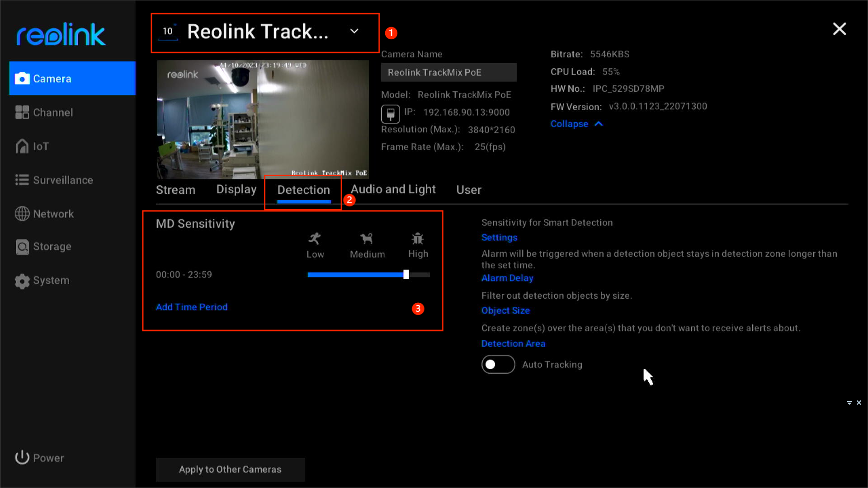Viewport: 868px width, 488px height.
Task: Switch to the User tab
Action: (x=469, y=190)
